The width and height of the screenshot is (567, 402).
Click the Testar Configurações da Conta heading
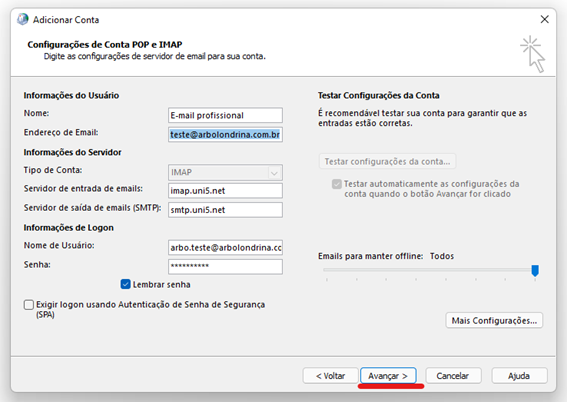(x=379, y=95)
